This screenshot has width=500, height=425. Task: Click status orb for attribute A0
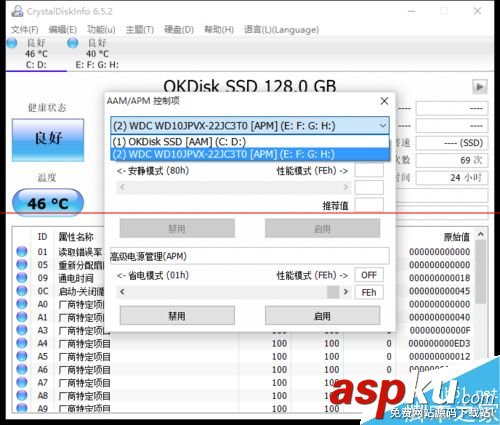pyautogui.click(x=22, y=304)
